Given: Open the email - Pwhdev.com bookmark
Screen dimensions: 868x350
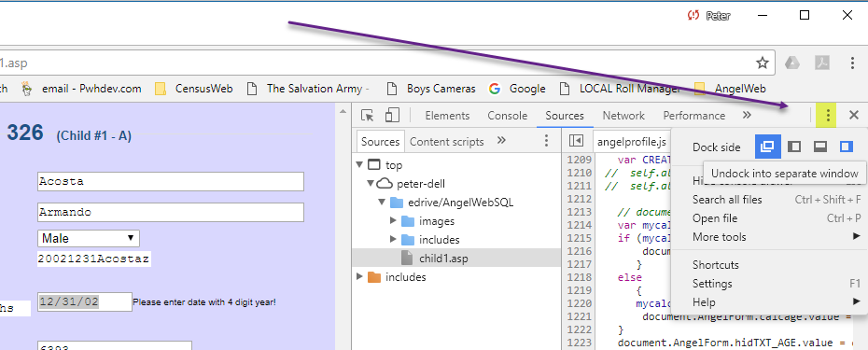Looking at the screenshot, I should coord(81,89).
